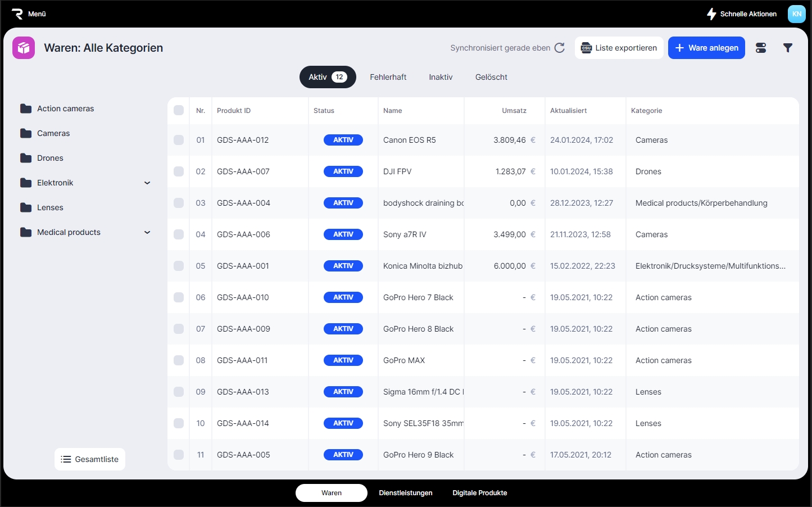Image resolution: width=812 pixels, height=507 pixels.
Task: Expand the Medical products category chevron
Action: point(147,232)
